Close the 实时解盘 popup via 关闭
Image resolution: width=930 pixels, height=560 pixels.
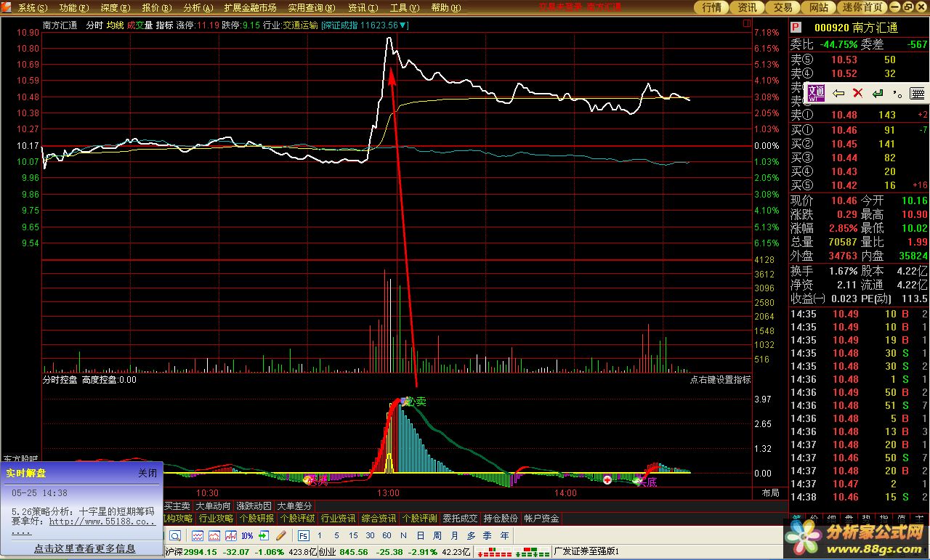[147, 473]
